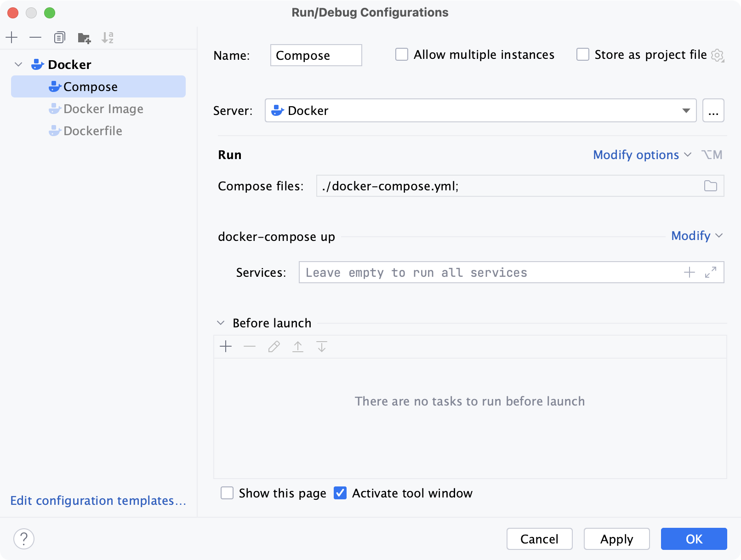
Task: Open Edit configuration templates link
Action: click(x=98, y=501)
